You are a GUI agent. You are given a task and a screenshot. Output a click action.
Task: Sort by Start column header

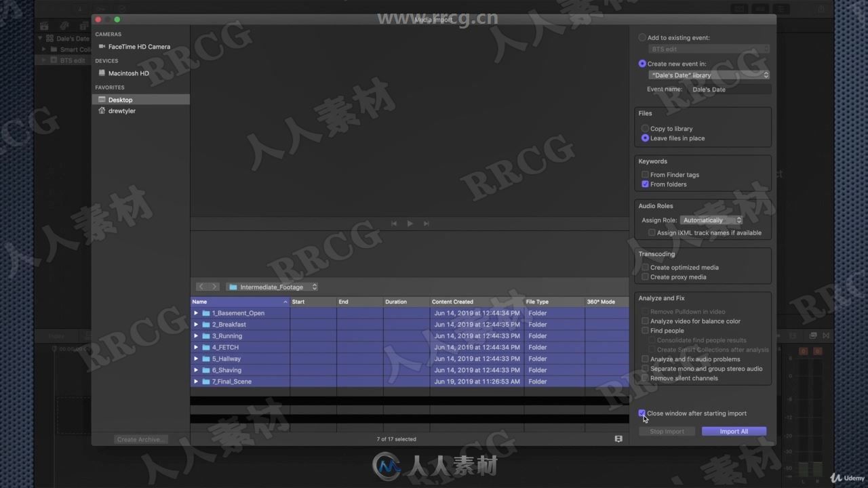click(313, 302)
